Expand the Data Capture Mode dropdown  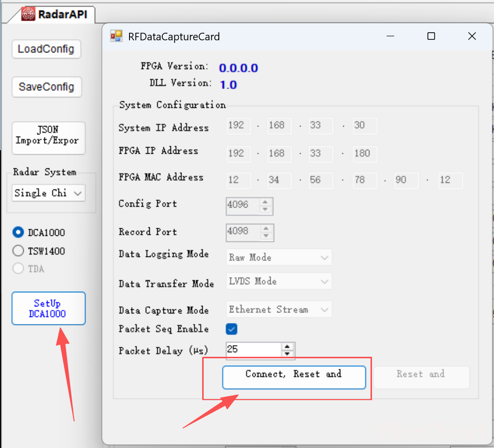(x=279, y=309)
